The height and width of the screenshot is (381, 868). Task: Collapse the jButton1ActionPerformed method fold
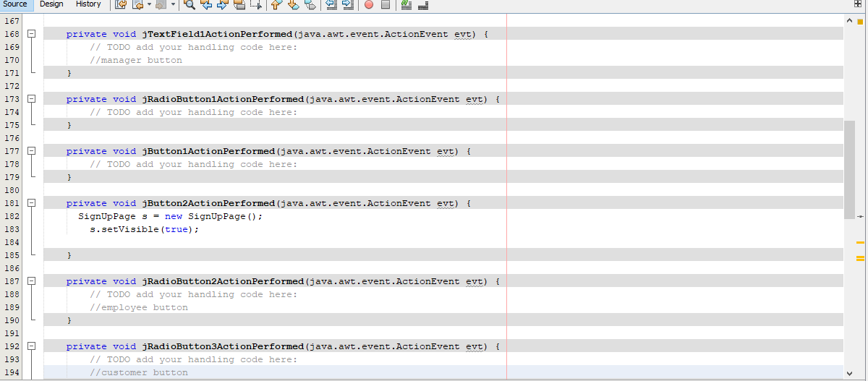[x=31, y=151]
